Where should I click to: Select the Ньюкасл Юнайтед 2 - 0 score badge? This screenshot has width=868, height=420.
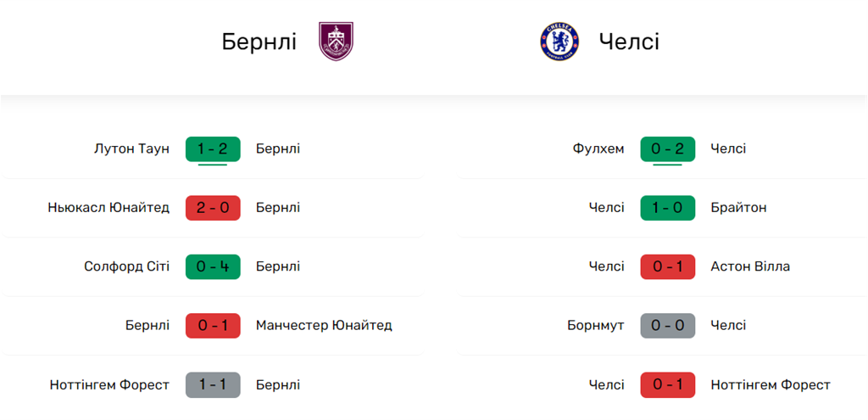point(213,208)
